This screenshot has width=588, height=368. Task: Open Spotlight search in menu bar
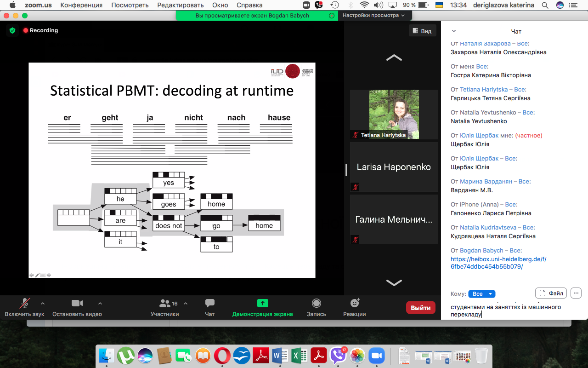tap(545, 5)
